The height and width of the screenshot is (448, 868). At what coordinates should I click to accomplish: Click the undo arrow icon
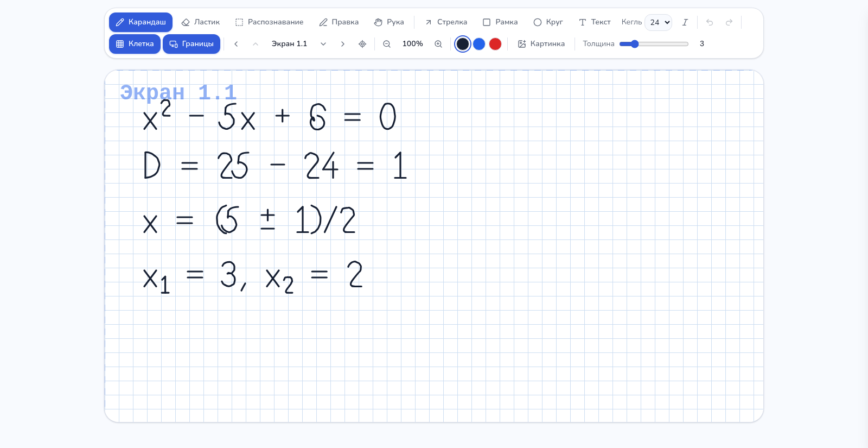tap(710, 22)
